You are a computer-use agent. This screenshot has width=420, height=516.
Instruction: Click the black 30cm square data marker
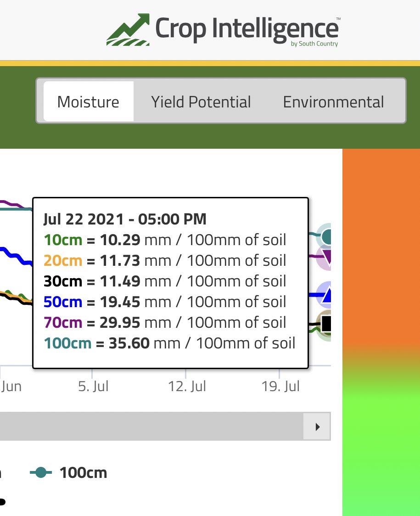click(x=325, y=323)
